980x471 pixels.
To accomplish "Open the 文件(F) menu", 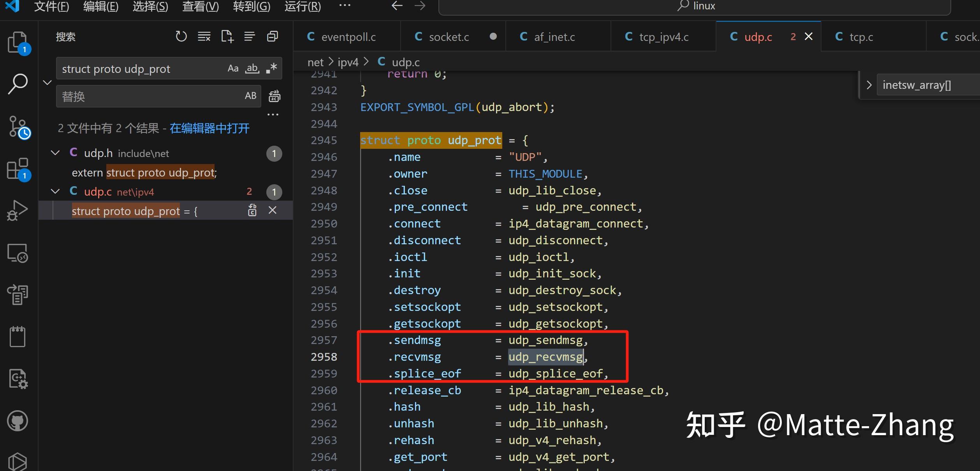I will (x=51, y=6).
